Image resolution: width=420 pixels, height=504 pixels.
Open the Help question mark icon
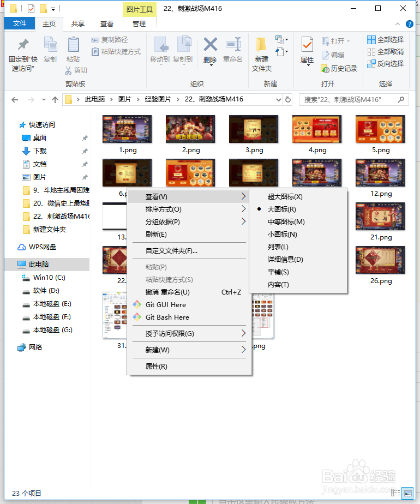(410, 24)
